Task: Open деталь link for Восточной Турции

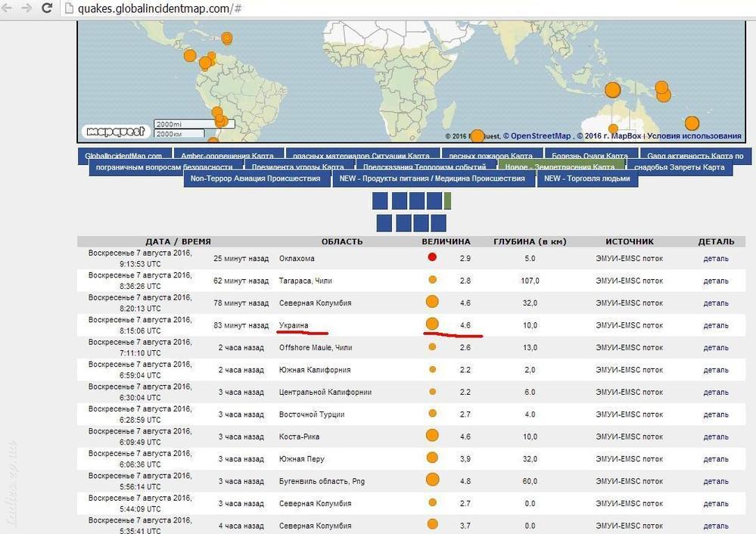Action: click(715, 414)
